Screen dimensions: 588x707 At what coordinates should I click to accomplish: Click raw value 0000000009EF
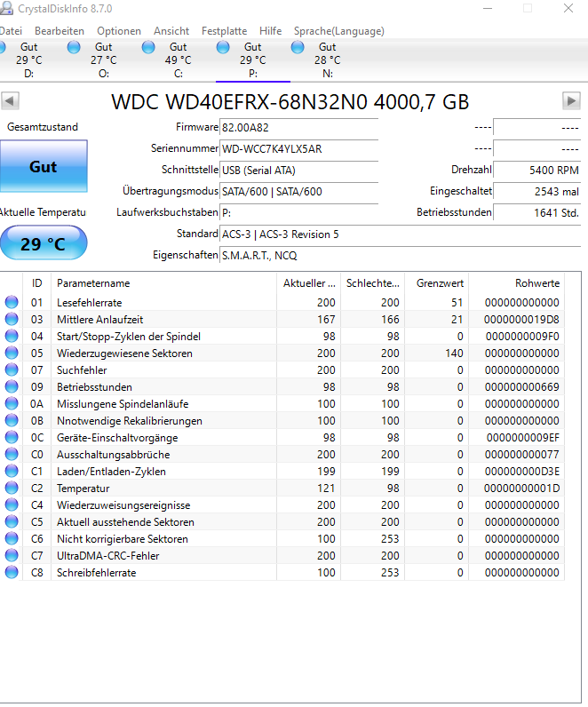tap(522, 438)
